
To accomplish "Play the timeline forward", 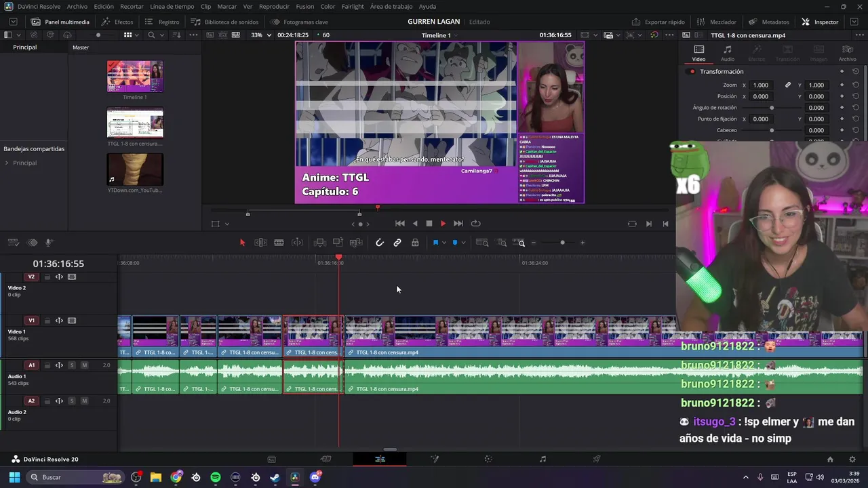I will point(443,224).
